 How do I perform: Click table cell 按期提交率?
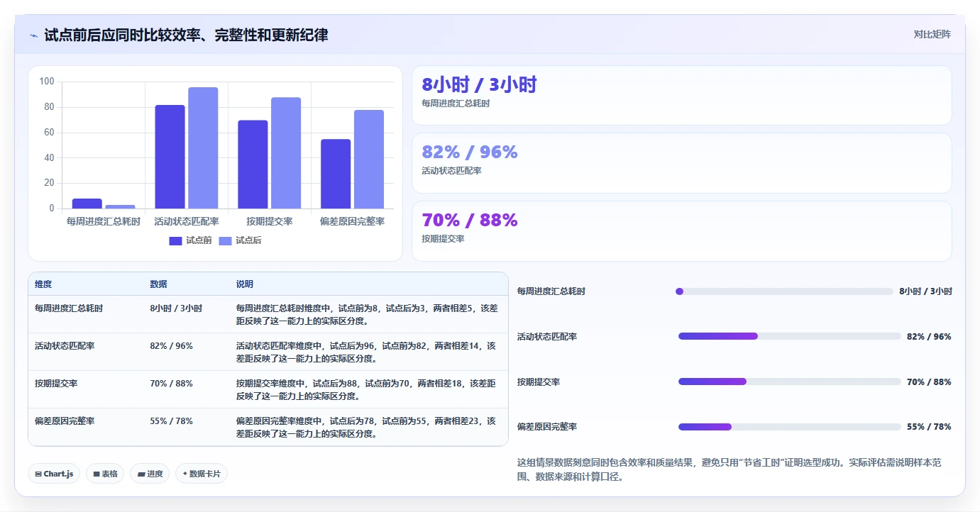(56, 384)
